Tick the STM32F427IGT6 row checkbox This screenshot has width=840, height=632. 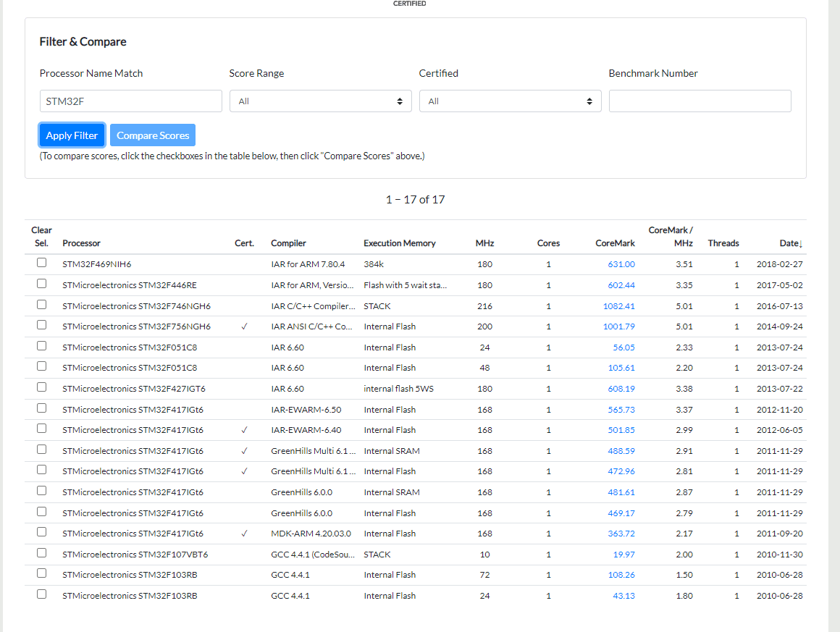[41, 387]
